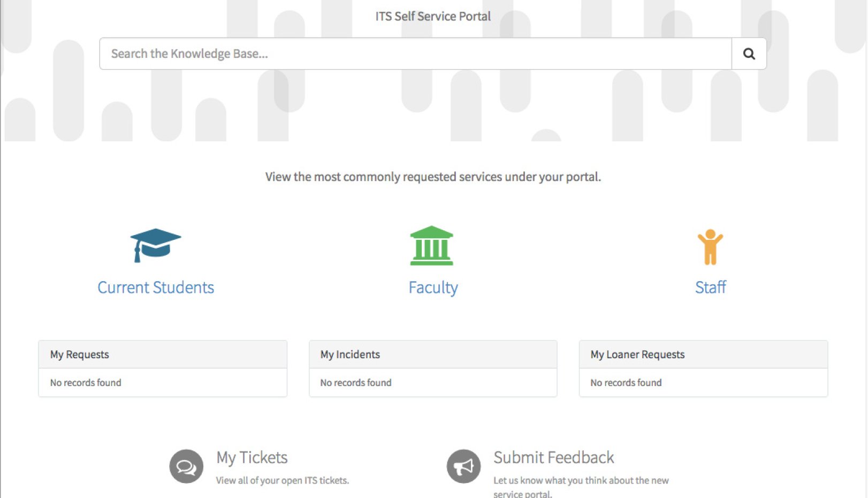The width and height of the screenshot is (868, 498).
Task: Open the Staff portal link
Action: 710,288
